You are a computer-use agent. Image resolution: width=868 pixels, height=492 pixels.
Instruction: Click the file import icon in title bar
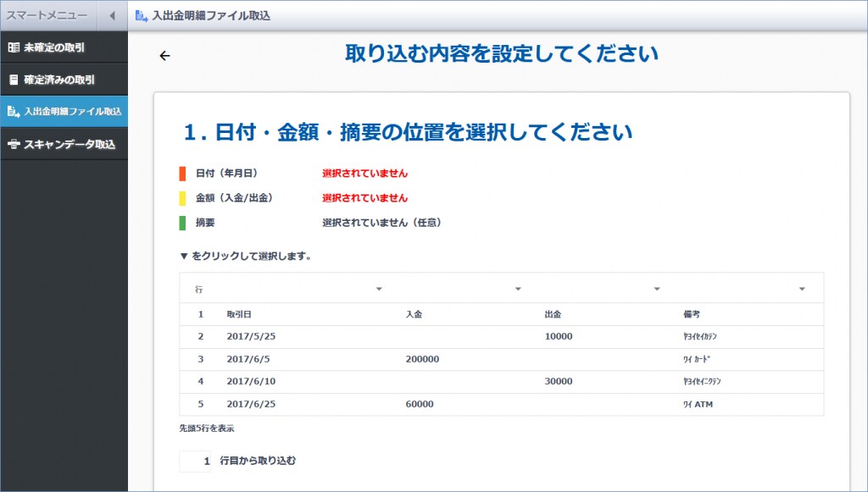[x=142, y=16]
